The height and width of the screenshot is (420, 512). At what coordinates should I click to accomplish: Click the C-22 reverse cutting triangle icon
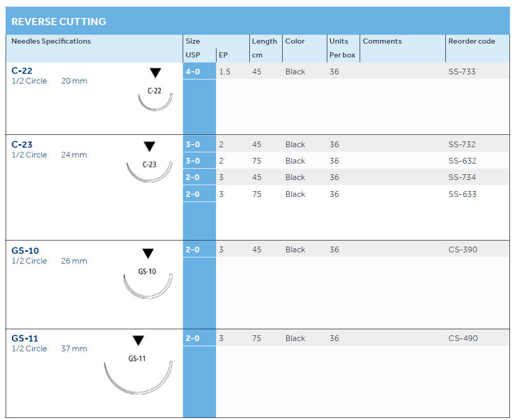pyautogui.click(x=155, y=73)
